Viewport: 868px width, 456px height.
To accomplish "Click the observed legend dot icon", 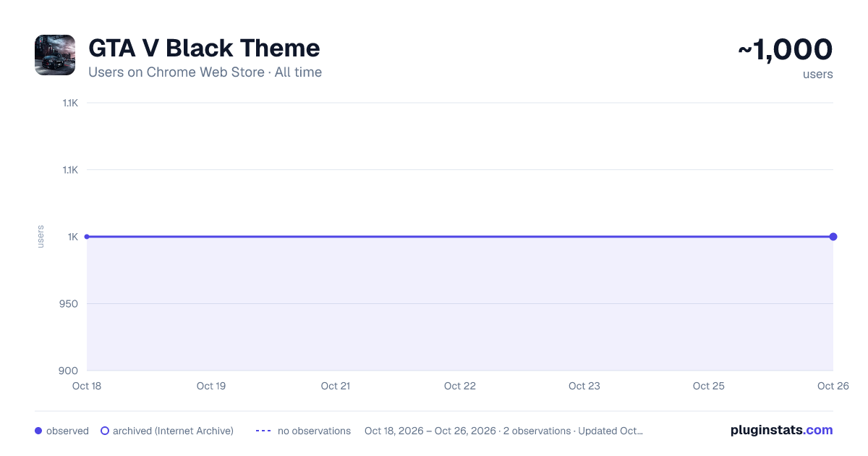I will [x=38, y=431].
